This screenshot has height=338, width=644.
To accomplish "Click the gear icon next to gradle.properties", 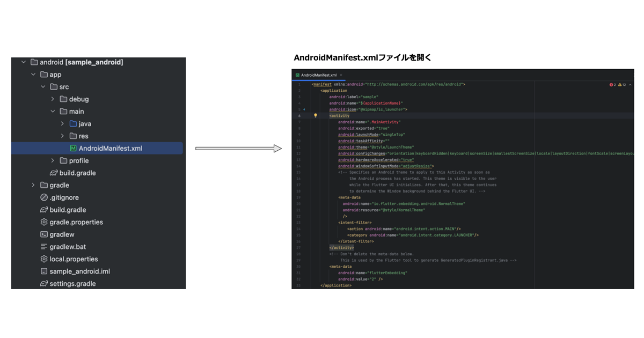I will pos(43,222).
